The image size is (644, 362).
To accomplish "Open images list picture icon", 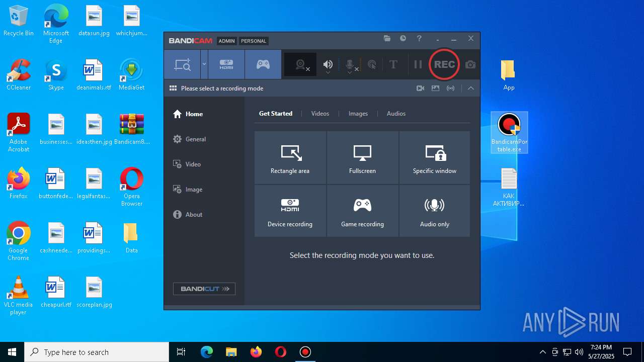I will [436, 88].
